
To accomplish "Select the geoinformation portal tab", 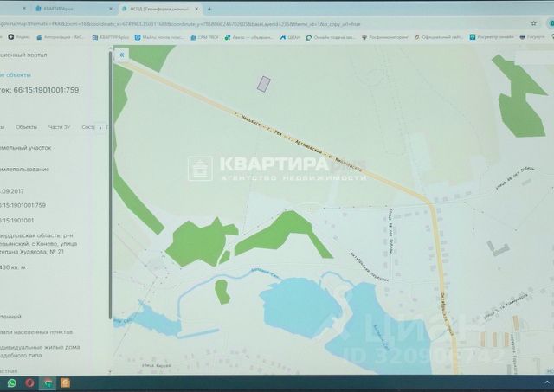I will (x=160, y=9).
